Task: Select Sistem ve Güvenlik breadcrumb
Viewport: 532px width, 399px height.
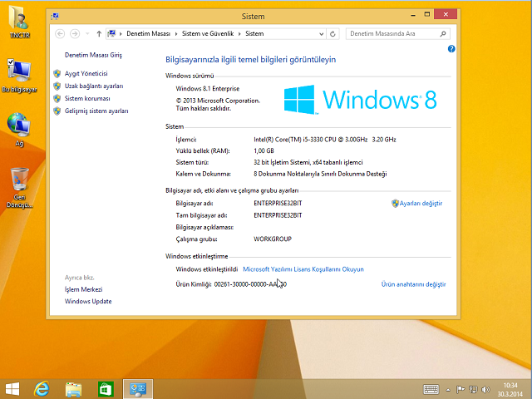Action: pyautogui.click(x=208, y=33)
